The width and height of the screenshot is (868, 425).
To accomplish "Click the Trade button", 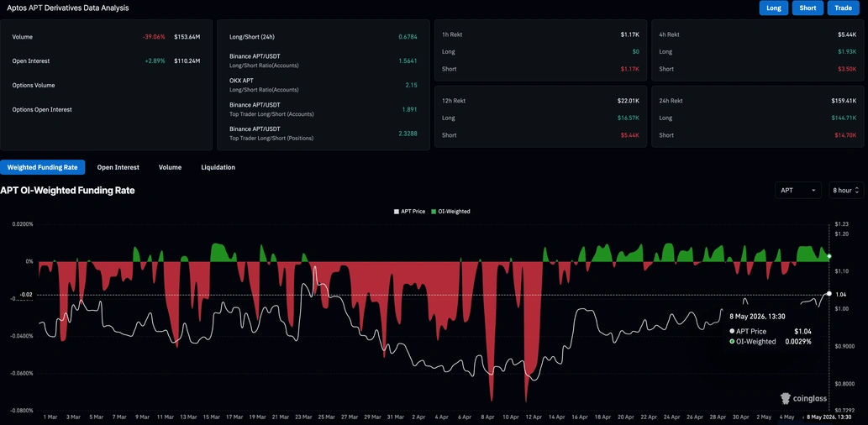I will point(843,8).
